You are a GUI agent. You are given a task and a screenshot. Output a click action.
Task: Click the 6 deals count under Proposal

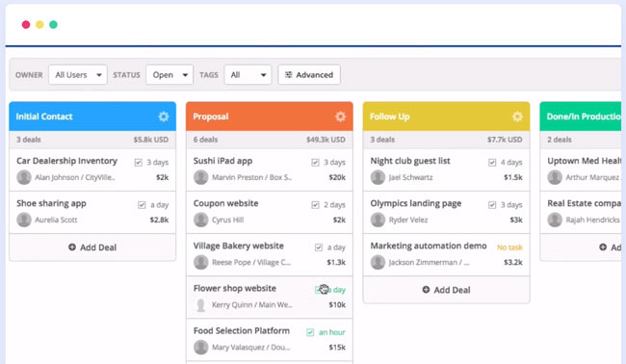(x=205, y=140)
